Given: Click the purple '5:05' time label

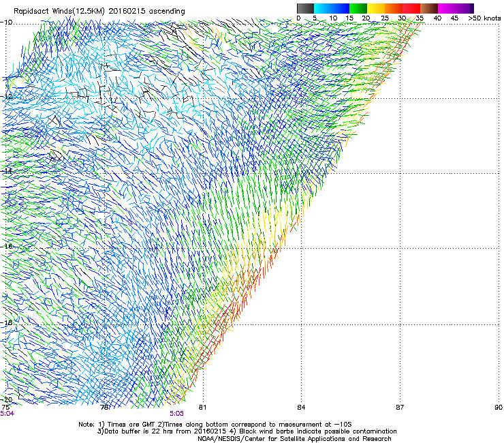Looking at the screenshot, I should (177, 414).
